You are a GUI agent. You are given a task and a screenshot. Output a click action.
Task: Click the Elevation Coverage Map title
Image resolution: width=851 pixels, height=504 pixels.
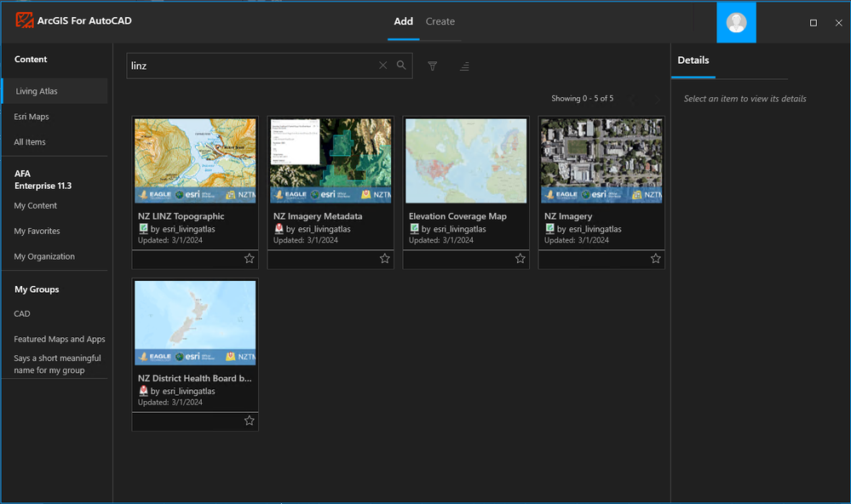pos(457,216)
